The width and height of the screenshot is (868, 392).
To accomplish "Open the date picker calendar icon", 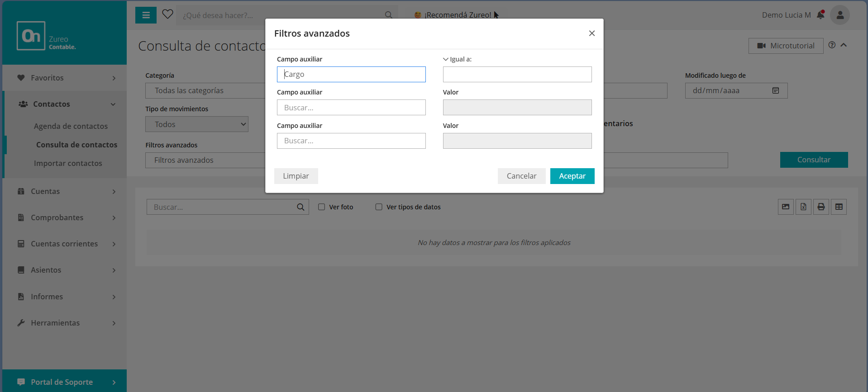I will click(x=776, y=90).
